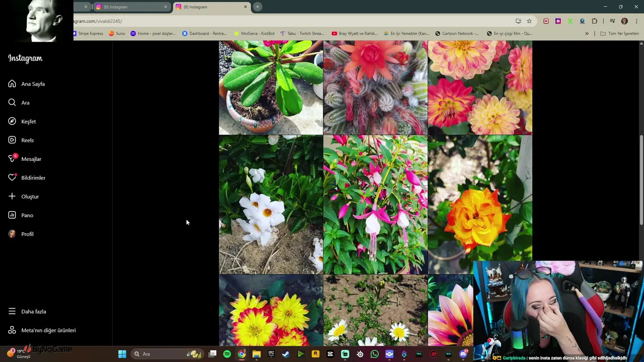Open the red cactus flower post
The width and height of the screenshot is (644, 362).
point(375,87)
